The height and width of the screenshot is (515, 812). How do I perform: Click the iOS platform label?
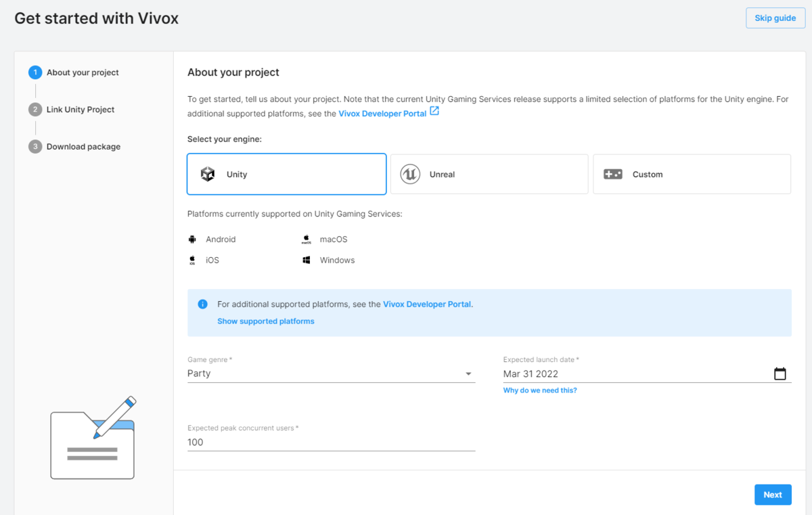(x=212, y=260)
